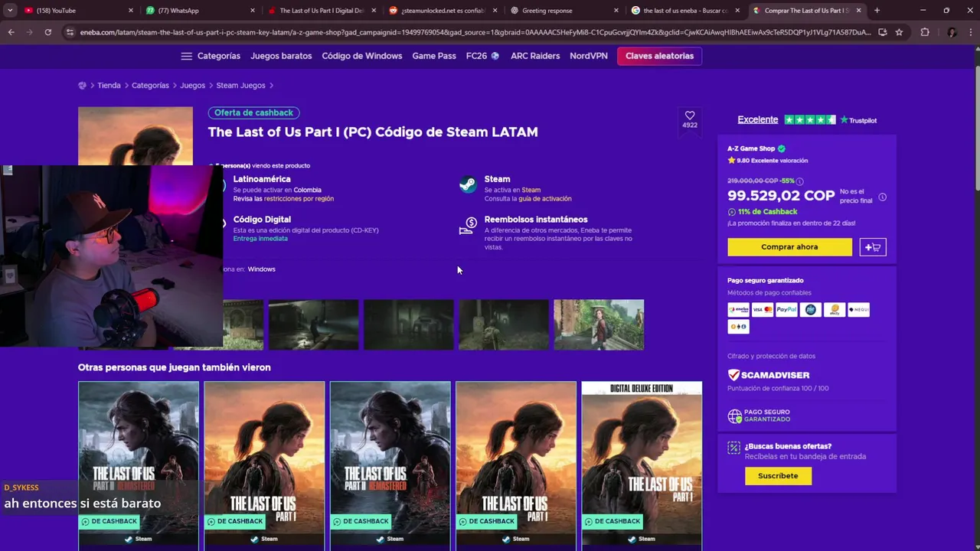Click the Efecty payment method icon
Viewport: 980px width, 551px height.
point(835,310)
